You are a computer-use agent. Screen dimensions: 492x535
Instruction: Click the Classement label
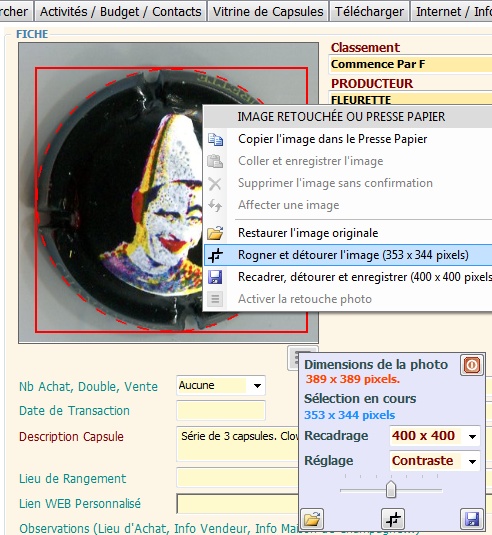tap(365, 47)
